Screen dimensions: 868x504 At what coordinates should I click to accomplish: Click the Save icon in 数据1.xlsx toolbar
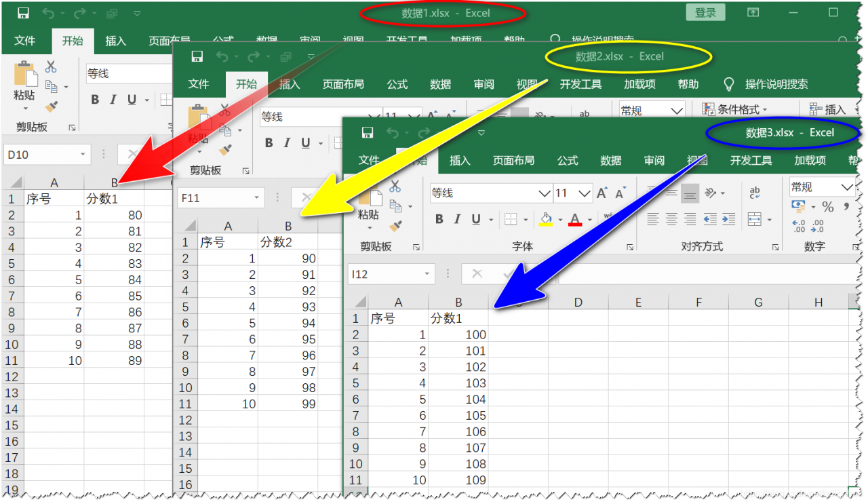[x=22, y=12]
